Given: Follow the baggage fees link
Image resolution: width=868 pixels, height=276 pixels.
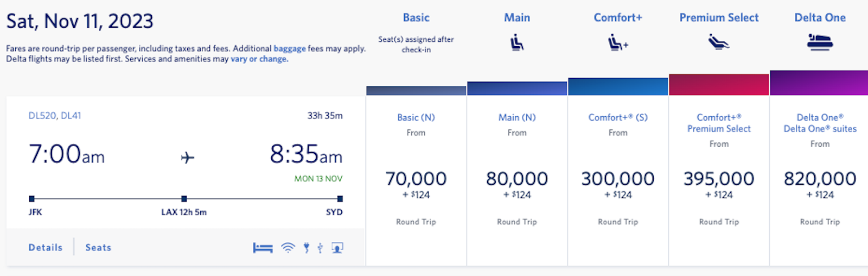Looking at the screenshot, I should click(290, 48).
